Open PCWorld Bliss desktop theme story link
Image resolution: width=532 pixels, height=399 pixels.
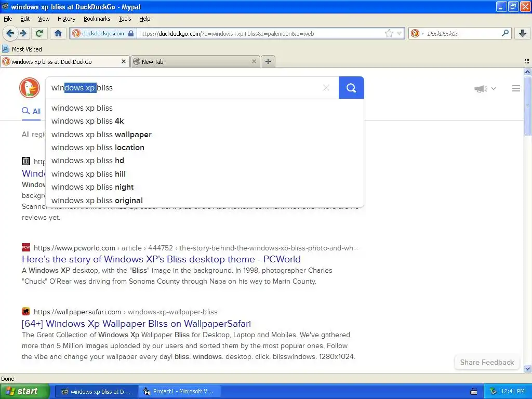pyautogui.click(x=161, y=259)
